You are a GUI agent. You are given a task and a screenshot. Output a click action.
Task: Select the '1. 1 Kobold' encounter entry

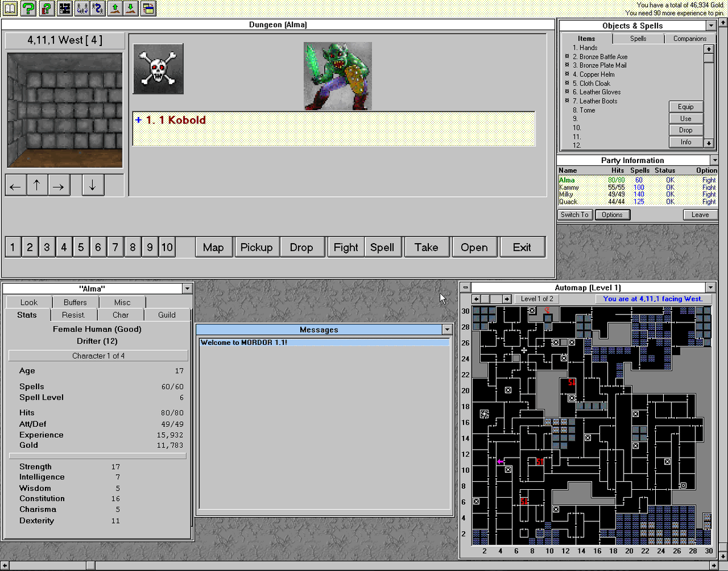click(334, 120)
